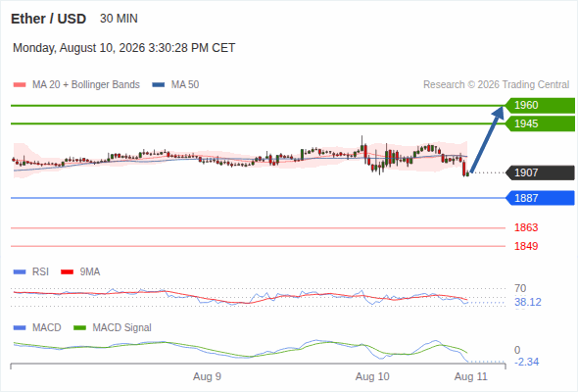Click the Aug 11 date axis marker

[x=471, y=376]
